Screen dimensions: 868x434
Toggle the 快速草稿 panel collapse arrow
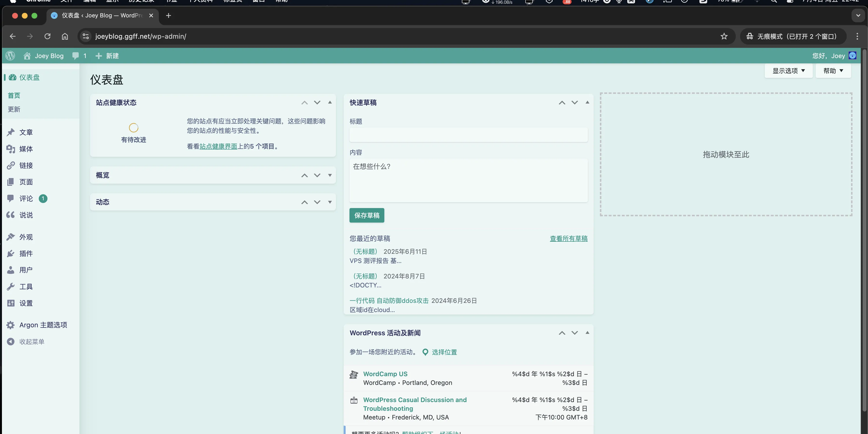pos(587,102)
